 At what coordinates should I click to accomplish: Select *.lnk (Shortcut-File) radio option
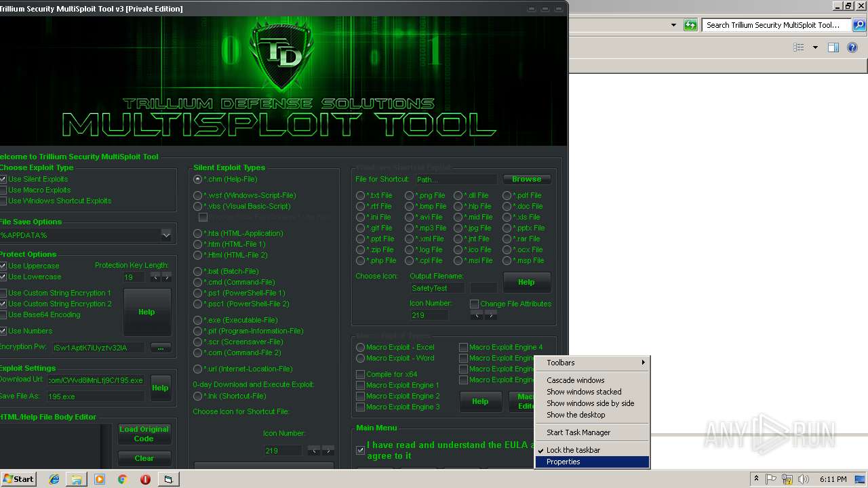(x=198, y=396)
